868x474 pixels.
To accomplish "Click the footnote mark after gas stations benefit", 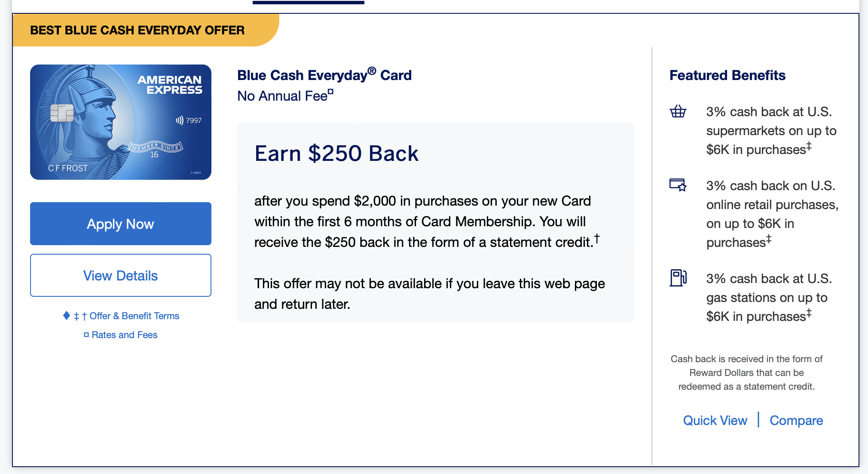I will [809, 312].
